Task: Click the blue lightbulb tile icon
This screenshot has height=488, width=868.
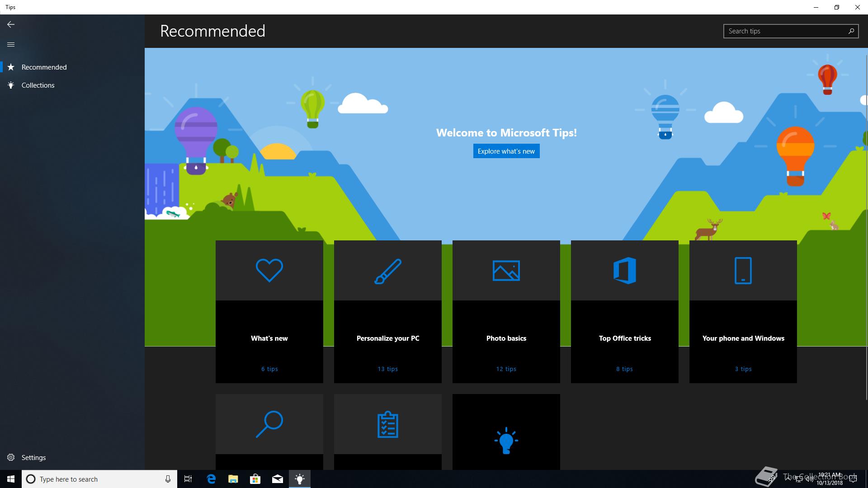Action: tap(506, 441)
